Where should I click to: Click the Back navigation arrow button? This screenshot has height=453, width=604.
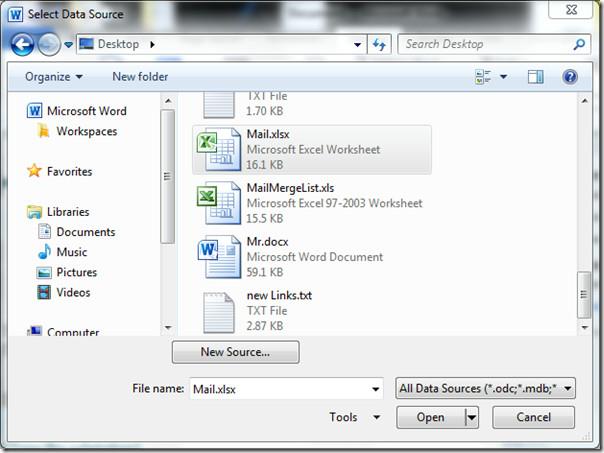pyautogui.click(x=22, y=44)
